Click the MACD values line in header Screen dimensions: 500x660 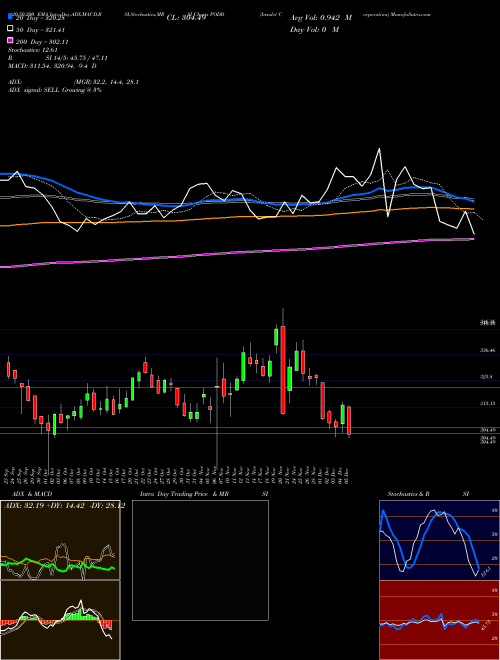pyautogui.click(x=52, y=66)
